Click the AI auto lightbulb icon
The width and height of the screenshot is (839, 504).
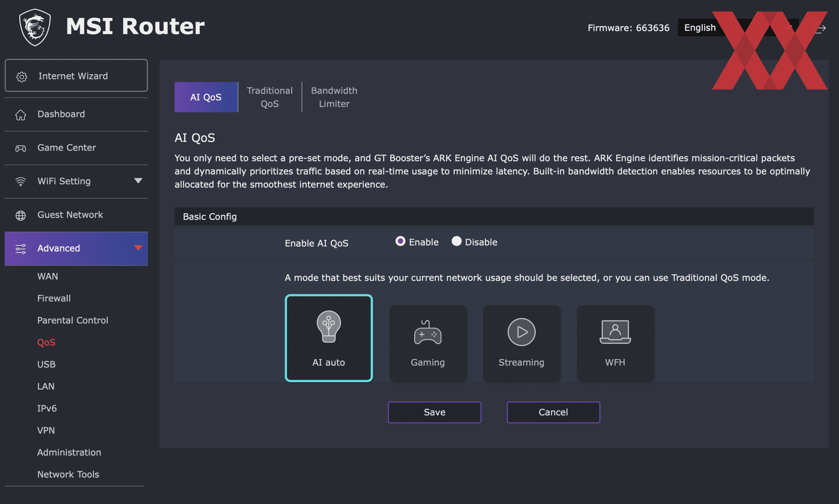329,326
